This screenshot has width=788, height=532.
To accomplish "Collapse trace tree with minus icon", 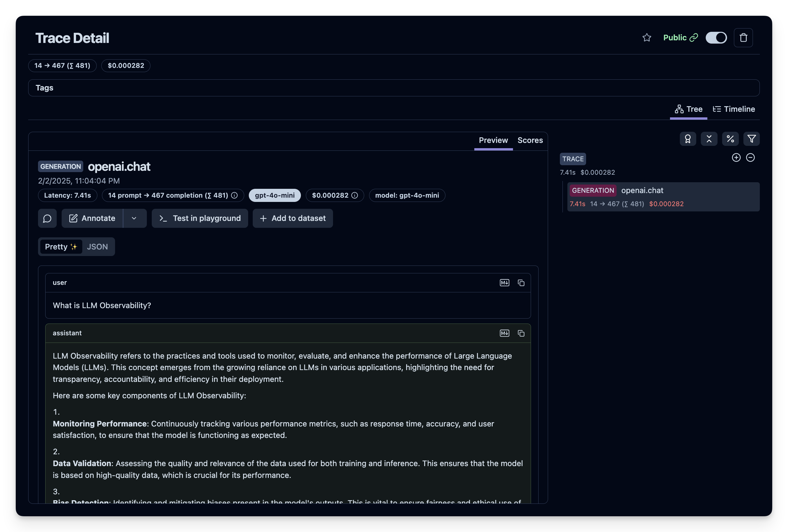I will (751, 157).
